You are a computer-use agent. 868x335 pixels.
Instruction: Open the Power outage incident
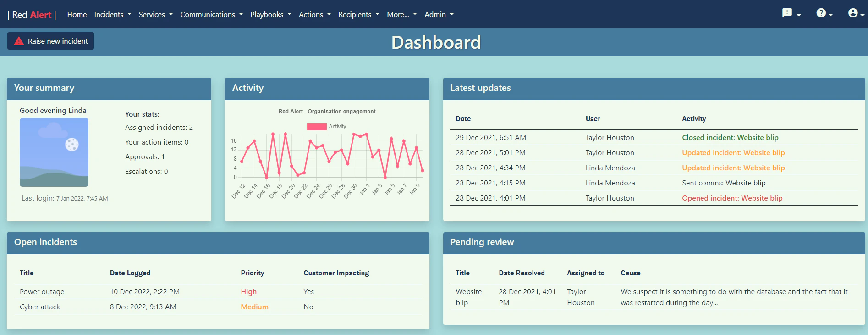point(42,292)
